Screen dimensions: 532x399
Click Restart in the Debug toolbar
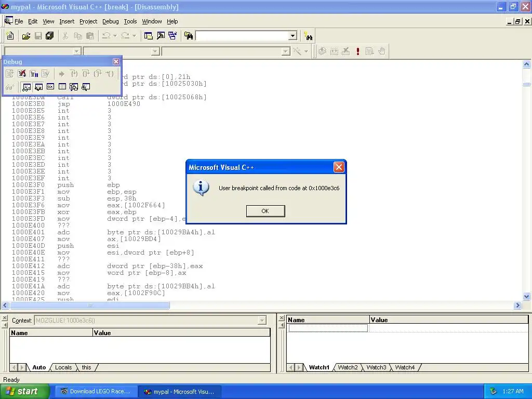pyautogui.click(x=9, y=74)
